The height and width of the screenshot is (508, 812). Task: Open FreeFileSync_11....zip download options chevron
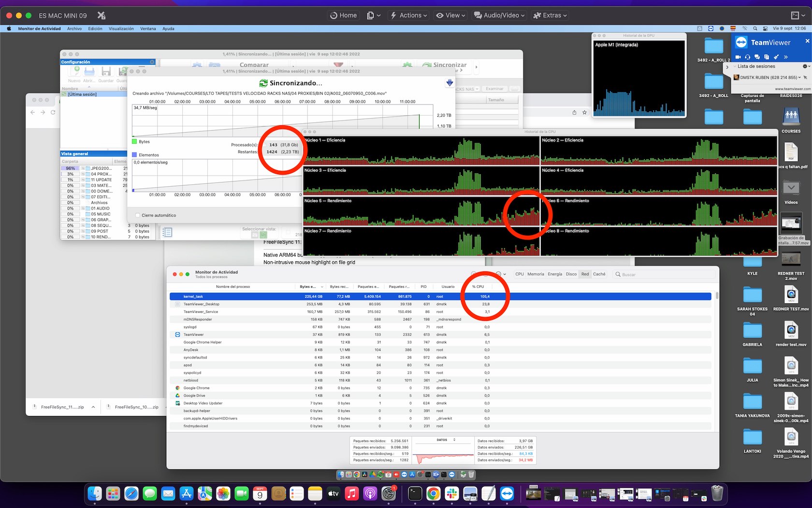pos(93,407)
